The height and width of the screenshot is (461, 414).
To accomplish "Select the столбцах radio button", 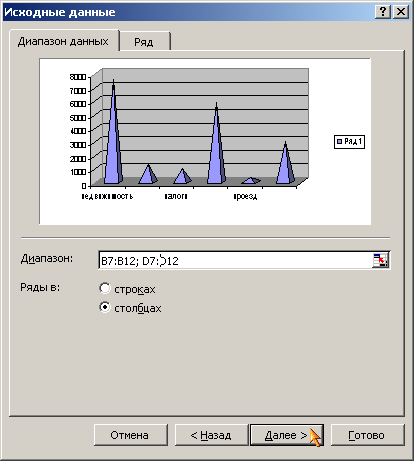I will [x=105, y=307].
